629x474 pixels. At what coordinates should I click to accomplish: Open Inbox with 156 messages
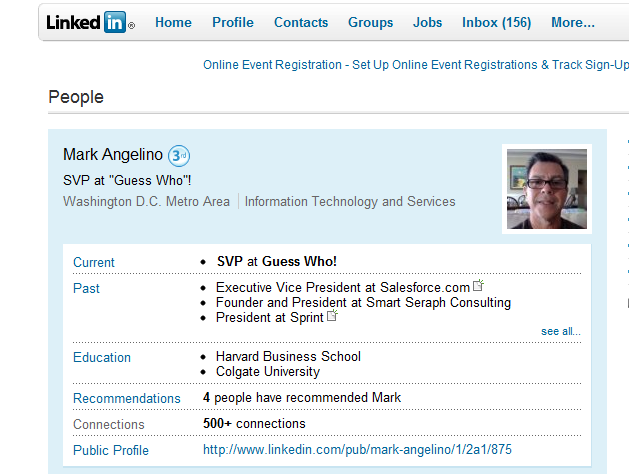[496, 22]
